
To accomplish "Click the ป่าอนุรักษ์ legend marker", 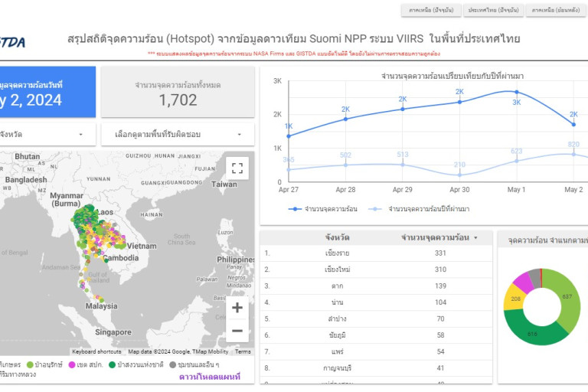I will (x=30, y=365).
